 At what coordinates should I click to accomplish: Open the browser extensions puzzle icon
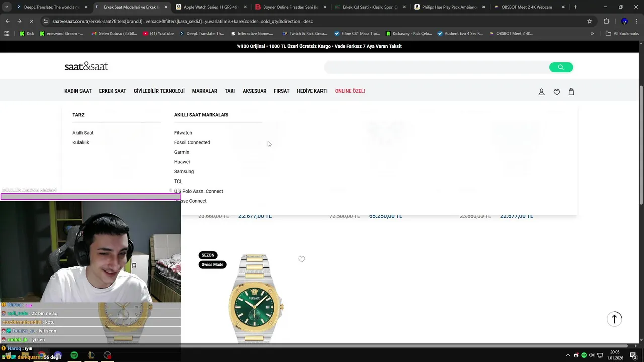coord(606,21)
